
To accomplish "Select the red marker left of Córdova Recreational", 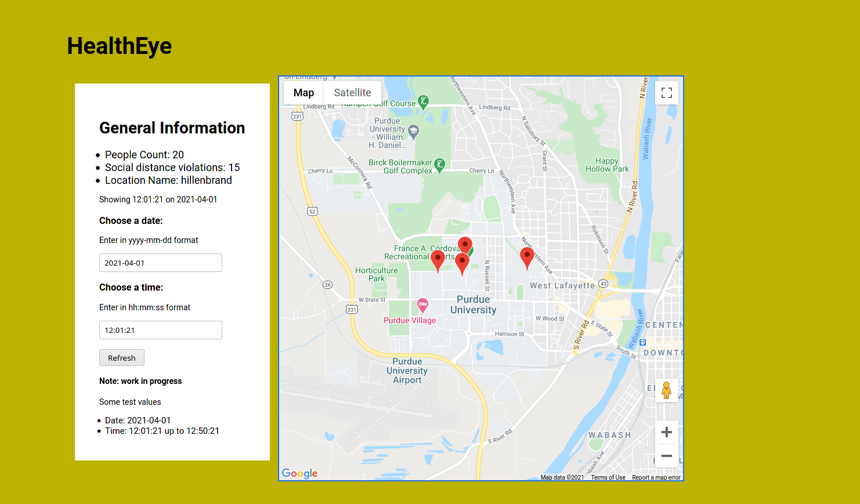I will pos(438,261).
